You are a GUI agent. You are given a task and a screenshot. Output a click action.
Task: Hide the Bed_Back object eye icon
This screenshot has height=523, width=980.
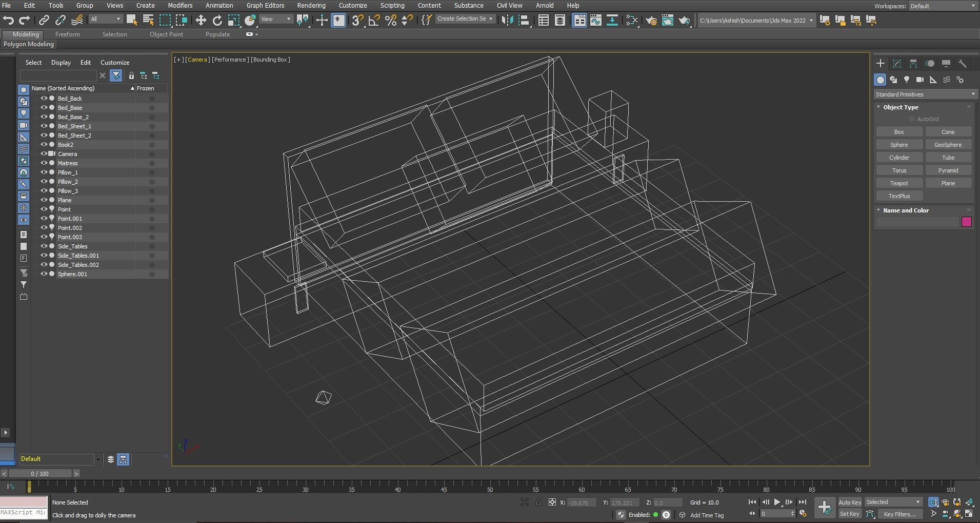(44, 98)
